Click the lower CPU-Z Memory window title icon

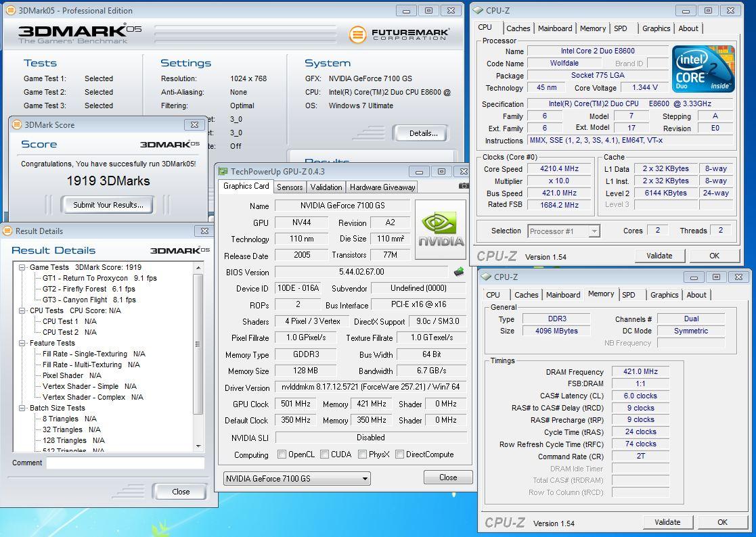(486, 277)
